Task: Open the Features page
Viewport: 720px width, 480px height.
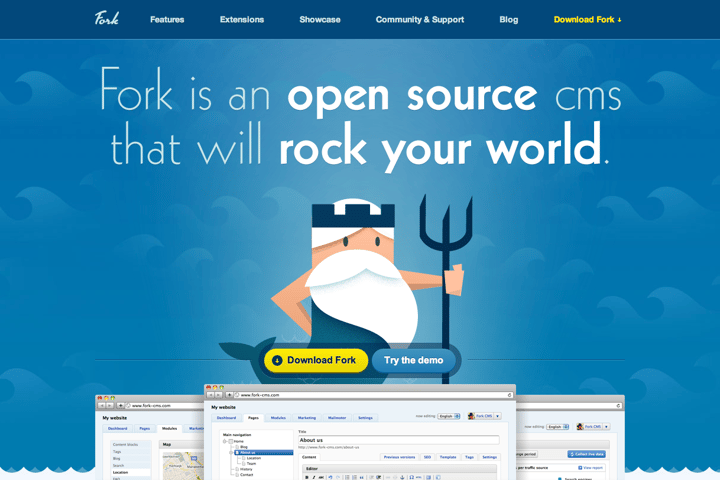Action: (x=167, y=19)
